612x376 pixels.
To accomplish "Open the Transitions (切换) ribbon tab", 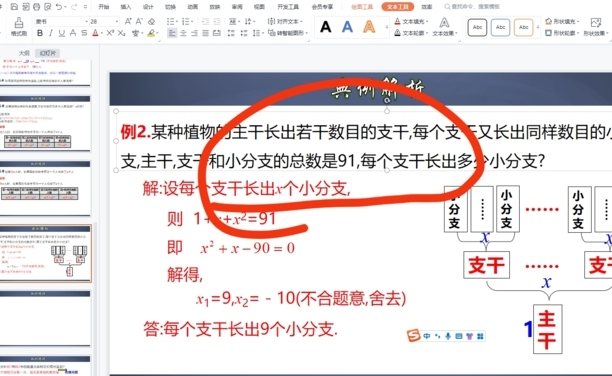I will (x=170, y=7).
